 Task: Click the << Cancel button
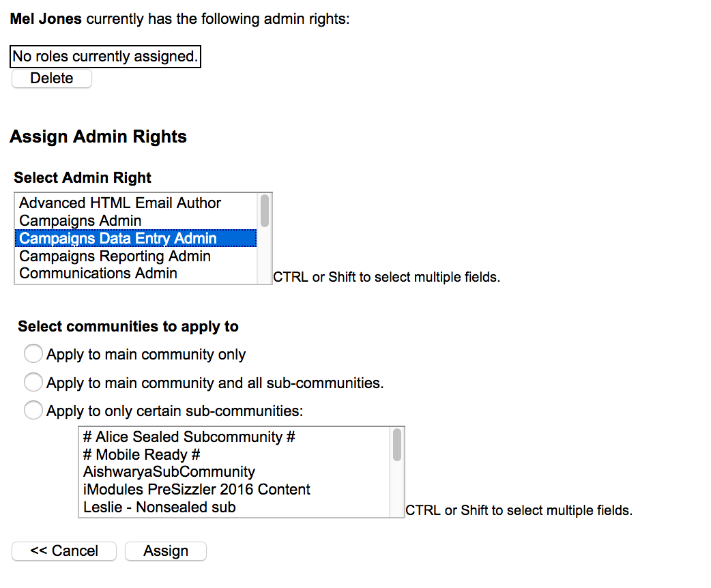tap(64, 551)
